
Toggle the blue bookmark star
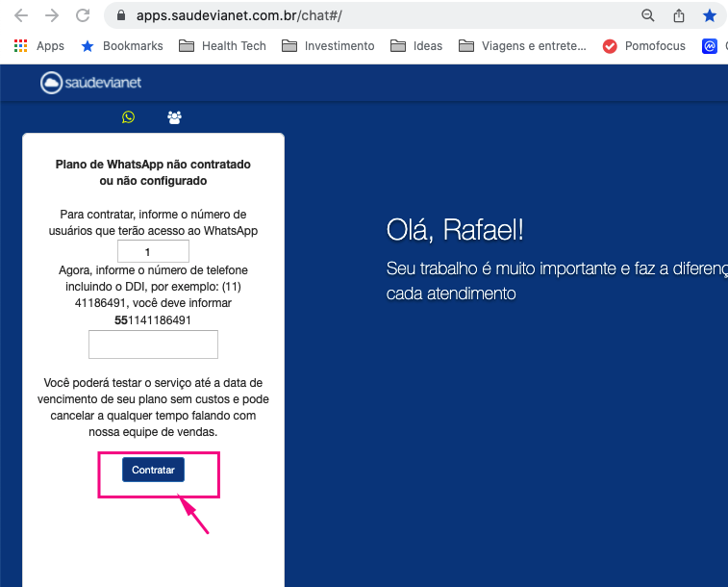(710, 15)
